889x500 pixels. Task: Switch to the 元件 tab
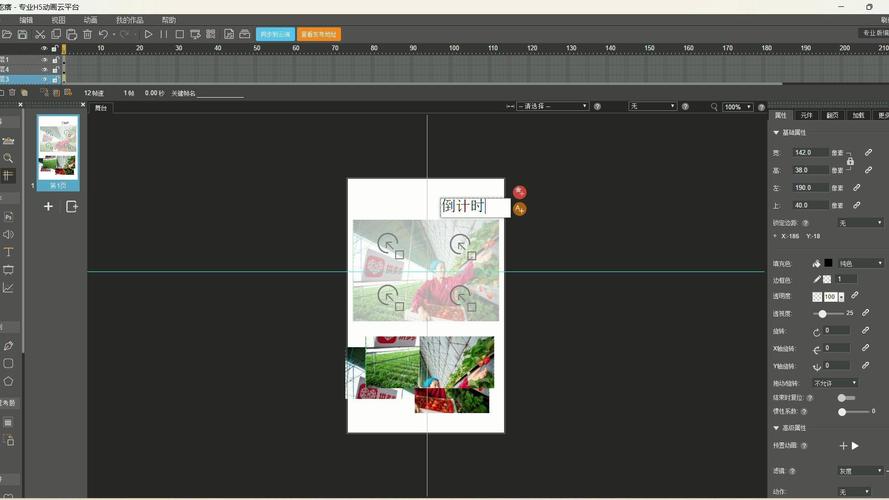(x=806, y=115)
